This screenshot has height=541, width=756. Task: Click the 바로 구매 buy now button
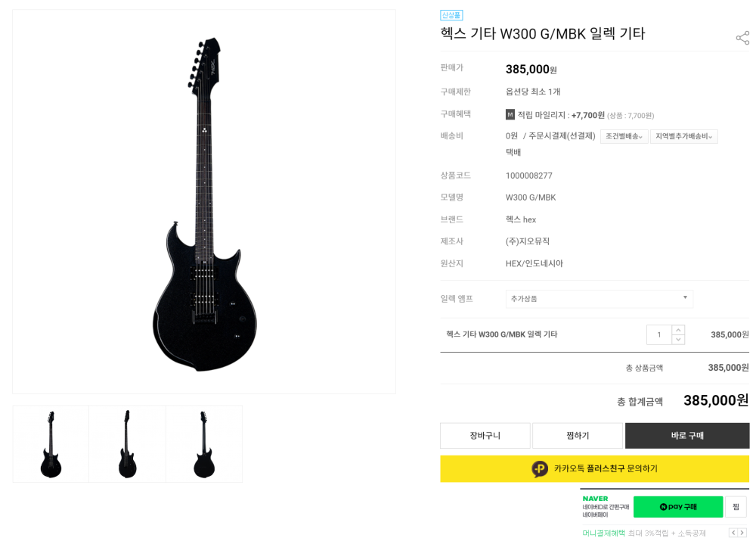[x=686, y=436]
